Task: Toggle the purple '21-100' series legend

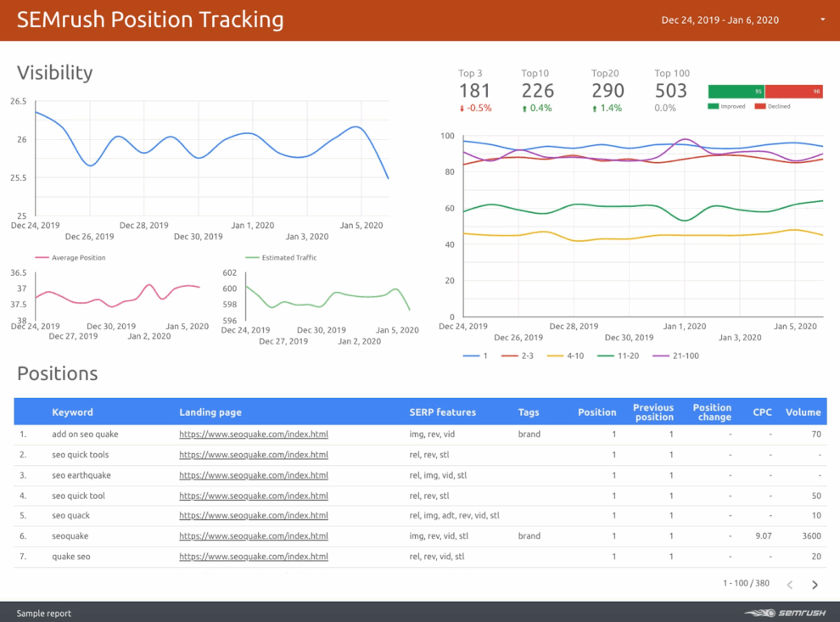Action: [676, 356]
